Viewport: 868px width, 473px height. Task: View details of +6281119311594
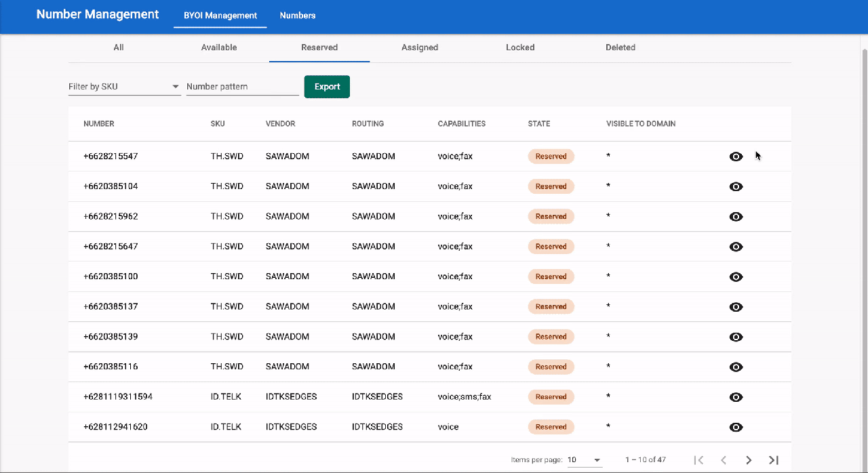click(x=736, y=397)
